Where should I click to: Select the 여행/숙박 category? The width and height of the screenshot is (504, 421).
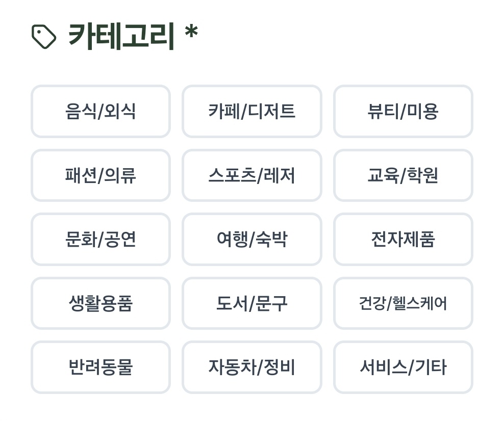pyautogui.click(x=252, y=240)
